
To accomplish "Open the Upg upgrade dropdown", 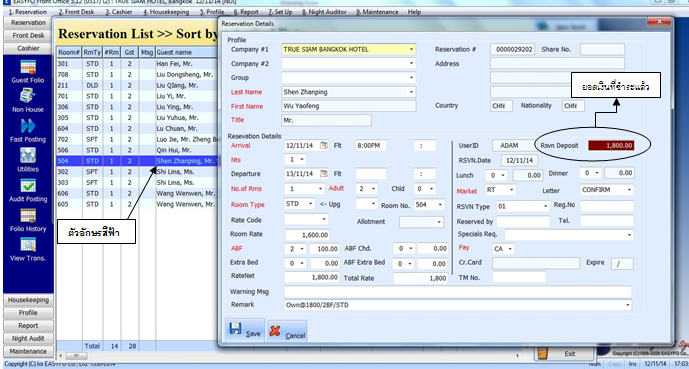I will click(374, 204).
